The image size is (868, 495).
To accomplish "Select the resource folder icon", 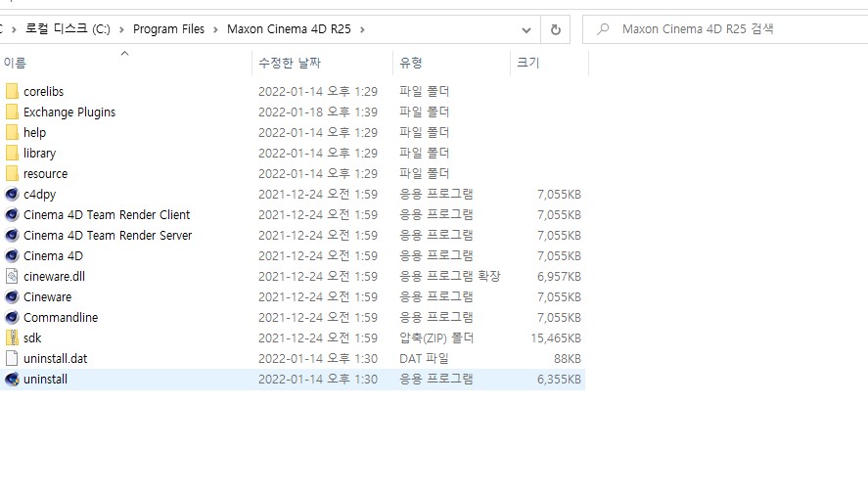I will (x=12, y=173).
